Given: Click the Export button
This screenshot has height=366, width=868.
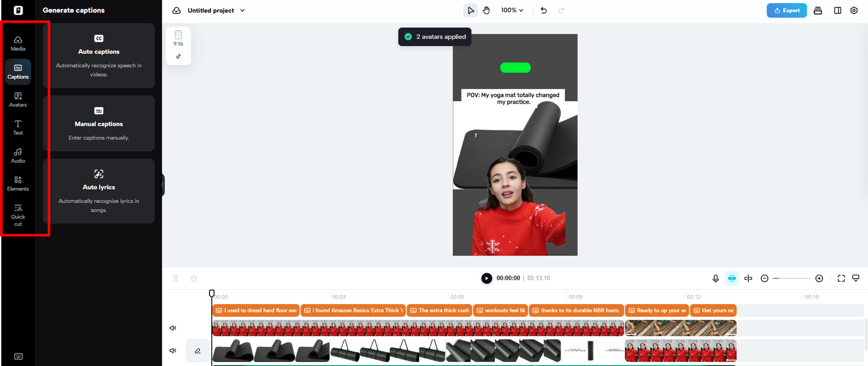Looking at the screenshot, I should tap(787, 10).
